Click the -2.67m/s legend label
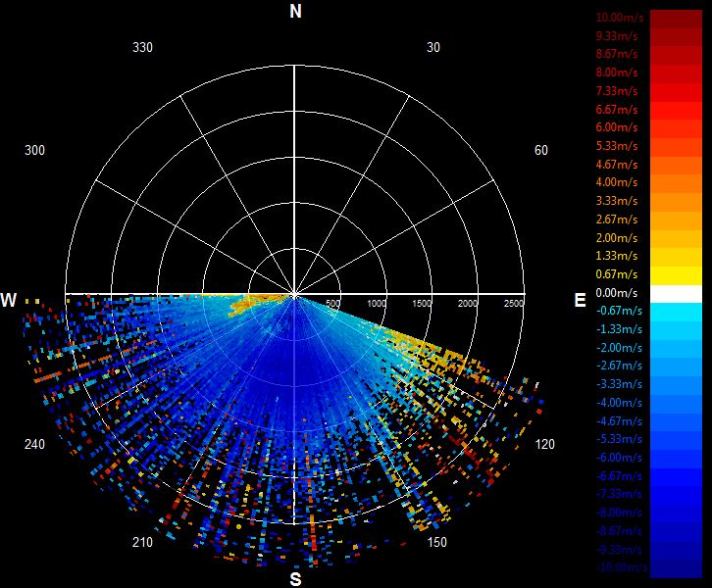The height and width of the screenshot is (588, 712). click(619, 366)
